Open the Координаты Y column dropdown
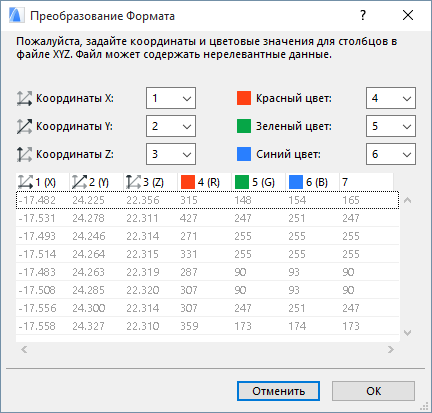Image resolution: width=432 pixels, height=413 pixels. (171, 126)
